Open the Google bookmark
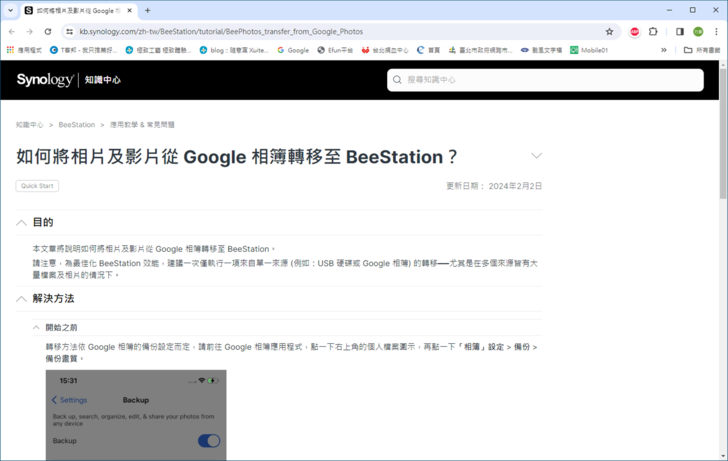The image size is (728, 461). [293, 50]
